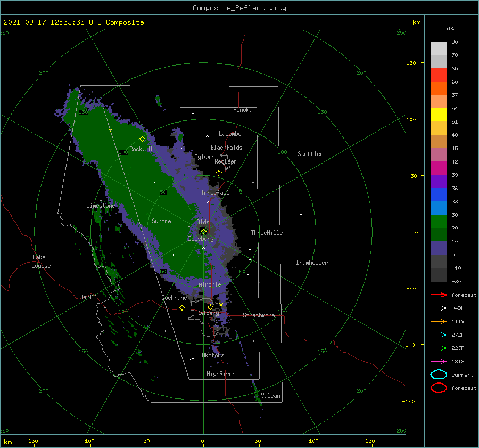Click the yellow diamond marker below RedDeer
Image resolution: width=479 pixels, height=448 pixels.
click(x=219, y=173)
